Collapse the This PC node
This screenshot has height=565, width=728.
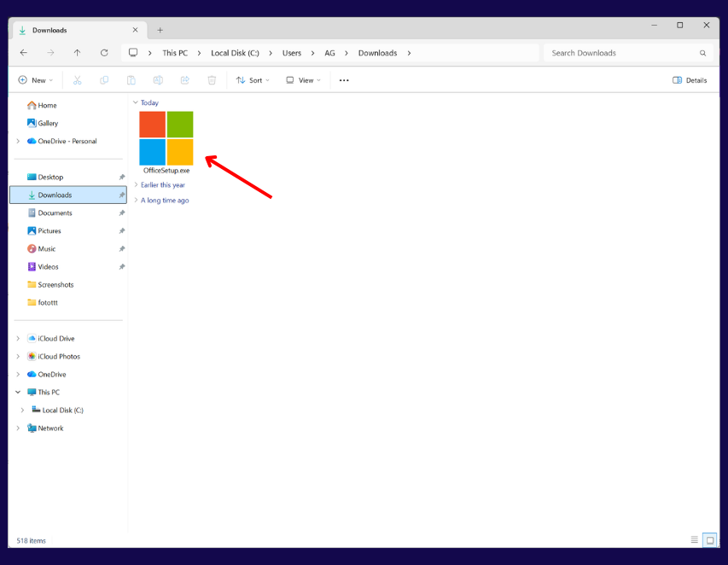pos(18,393)
